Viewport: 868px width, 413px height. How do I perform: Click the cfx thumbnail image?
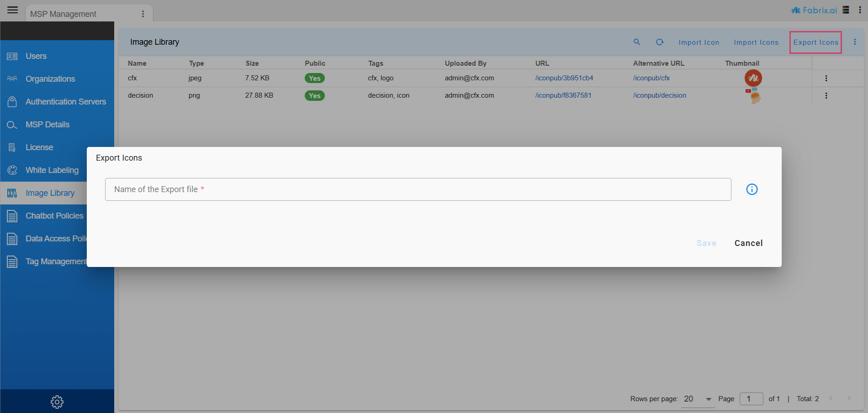click(x=753, y=78)
